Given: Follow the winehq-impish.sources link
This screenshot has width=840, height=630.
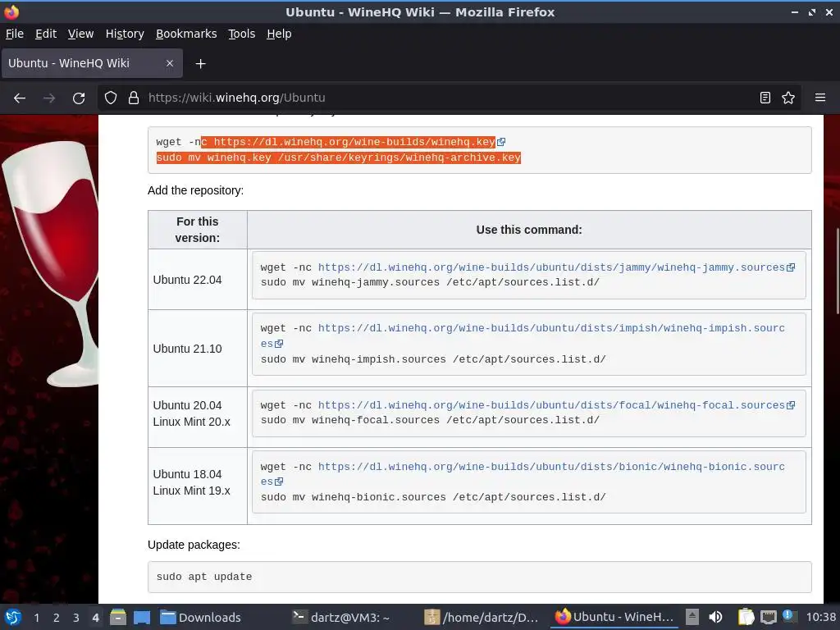Looking at the screenshot, I should point(551,328).
